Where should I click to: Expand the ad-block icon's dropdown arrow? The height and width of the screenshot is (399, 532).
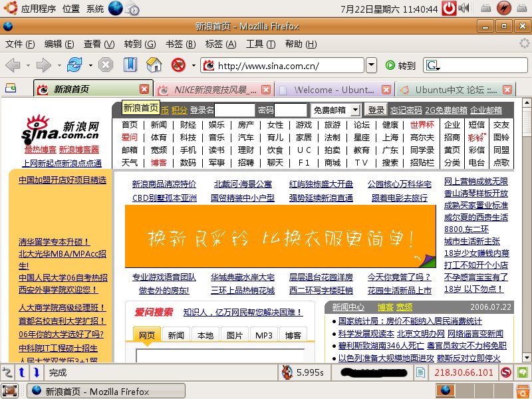(x=194, y=65)
